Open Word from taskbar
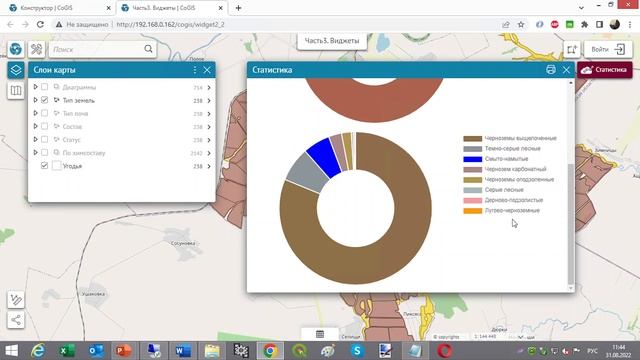 point(183,351)
